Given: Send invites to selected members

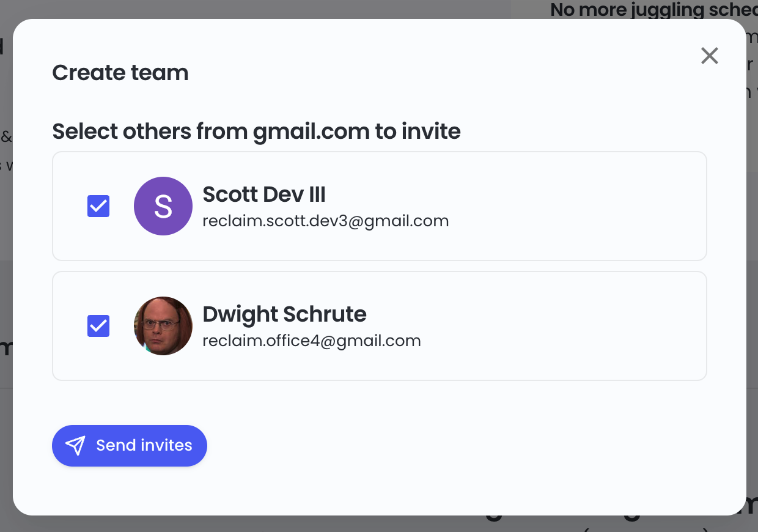Looking at the screenshot, I should (x=130, y=446).
